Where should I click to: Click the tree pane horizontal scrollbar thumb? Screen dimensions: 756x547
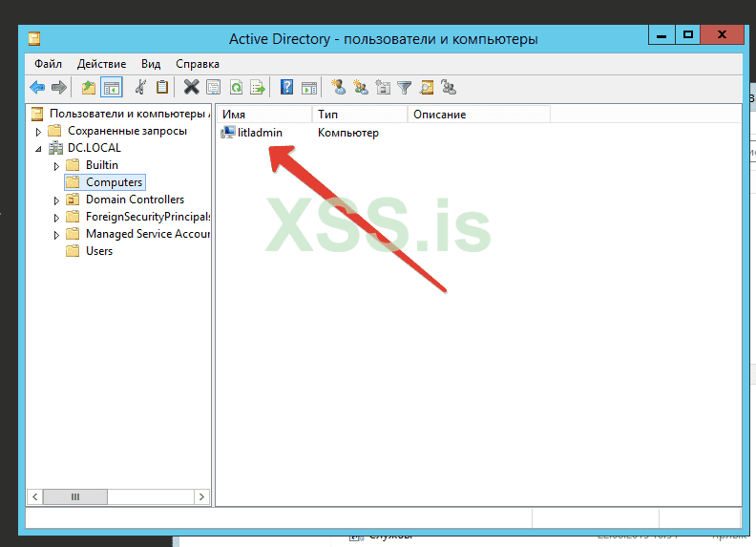(75, 496)
